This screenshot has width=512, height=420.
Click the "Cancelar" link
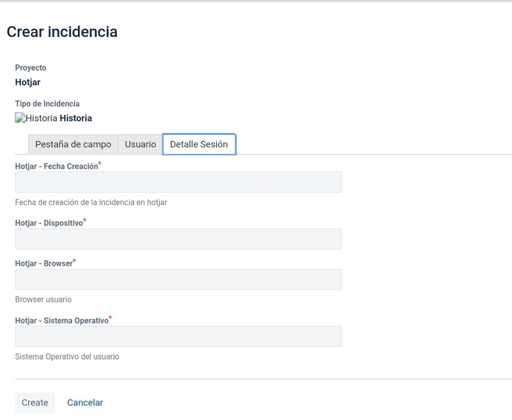[x=85, y=403]
